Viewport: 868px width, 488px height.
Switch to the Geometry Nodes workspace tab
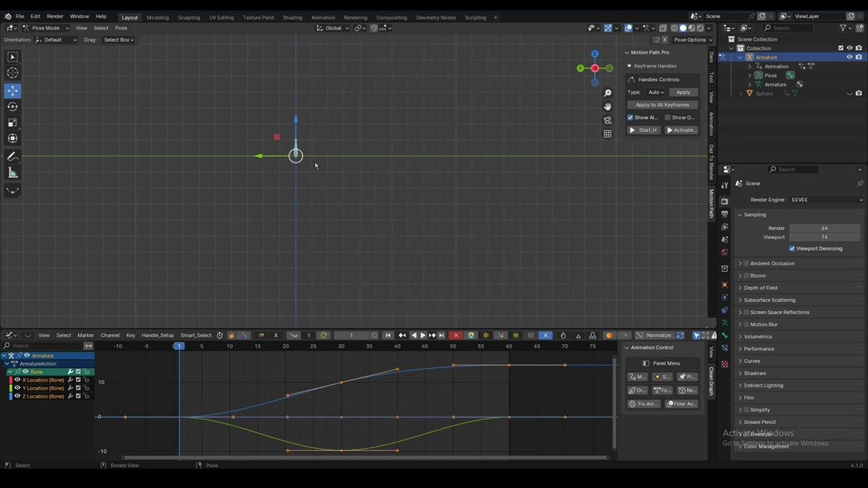[435, 17]
